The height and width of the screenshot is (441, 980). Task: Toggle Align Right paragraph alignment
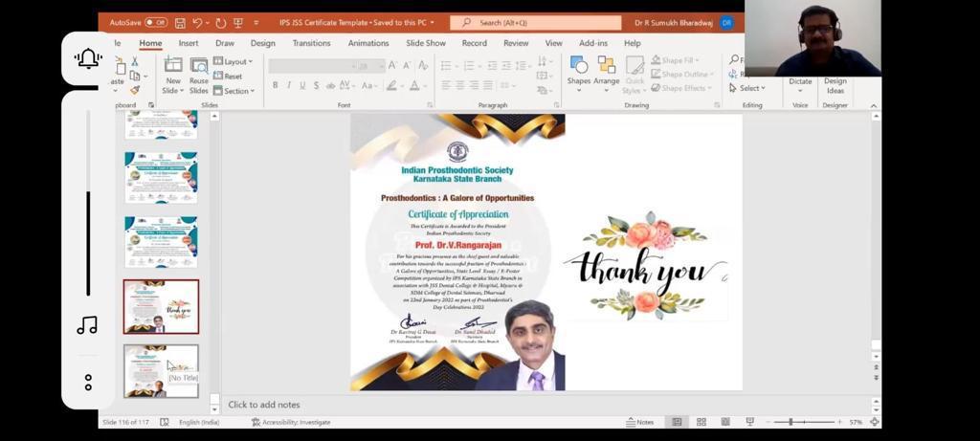pyautogui.click(x=475, y=85)
